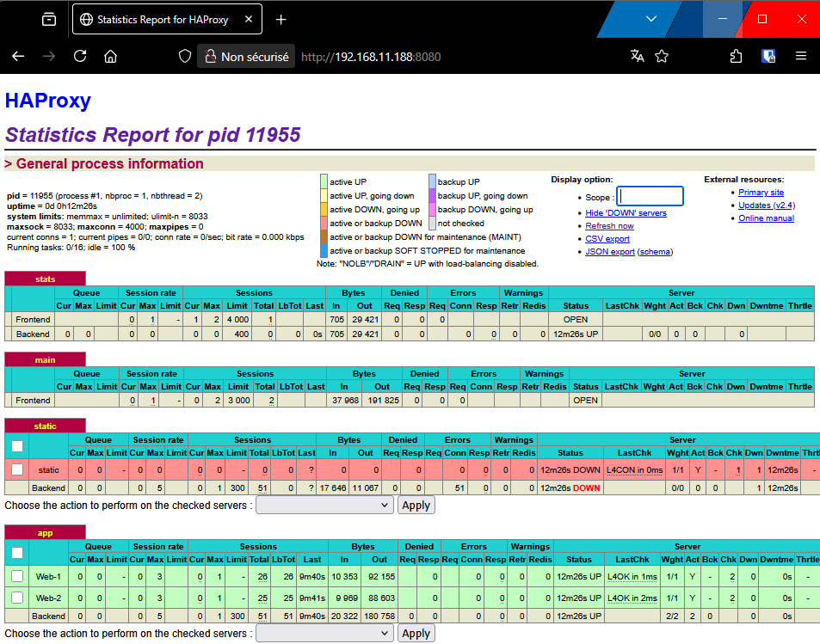The height and width of the screenshot is (644, 820).
Task: Click the address bar URL 192.168.11.188:8080
Action: coord(371,57)
